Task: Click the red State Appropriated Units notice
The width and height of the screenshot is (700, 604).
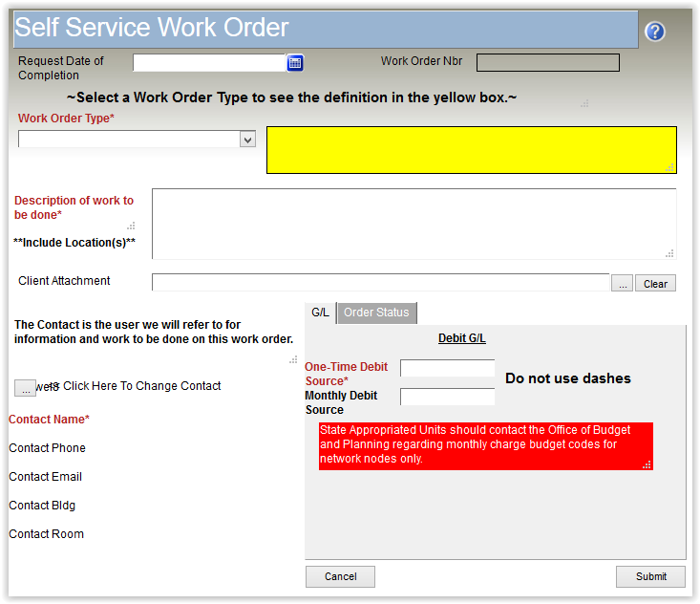Action: (x=485, y=445)
